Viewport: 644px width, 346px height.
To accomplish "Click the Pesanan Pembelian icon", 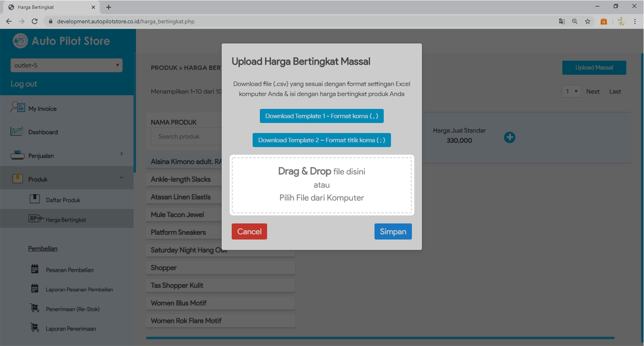I will pyautogui.click(x=35, y=269).
